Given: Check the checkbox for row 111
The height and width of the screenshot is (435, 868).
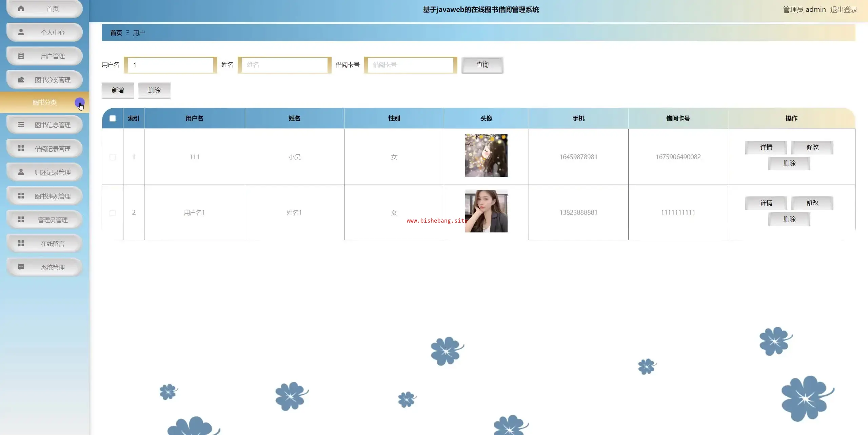Looking at the screenshot, I should [113, 157].
